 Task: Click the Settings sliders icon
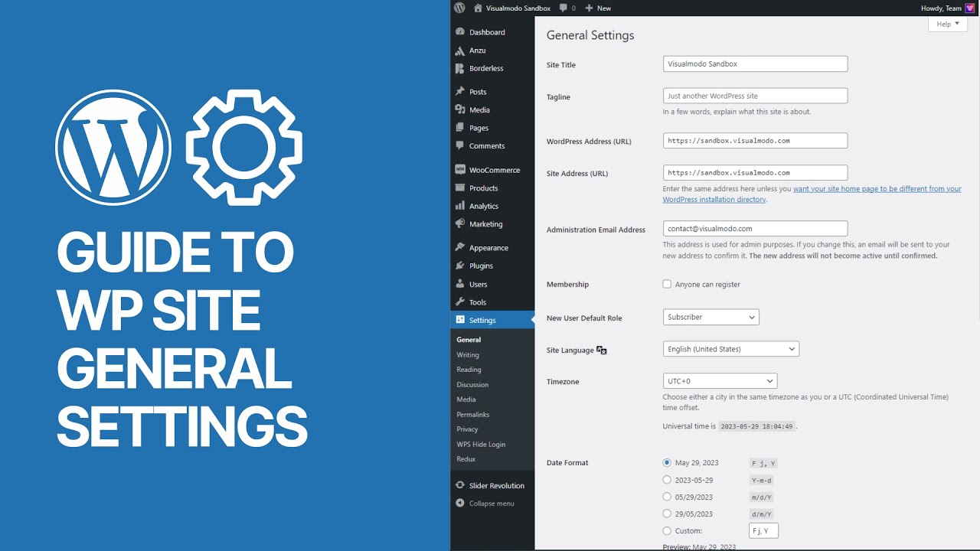459,320
